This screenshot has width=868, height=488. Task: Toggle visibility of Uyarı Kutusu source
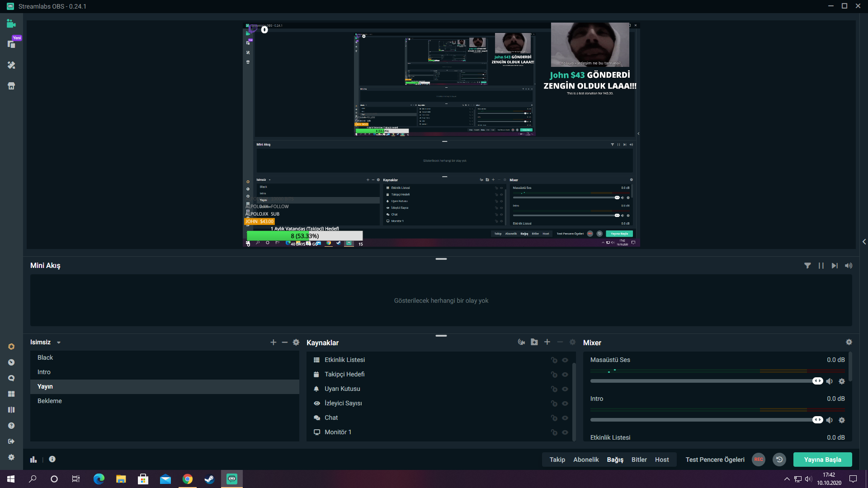[565, 389]
